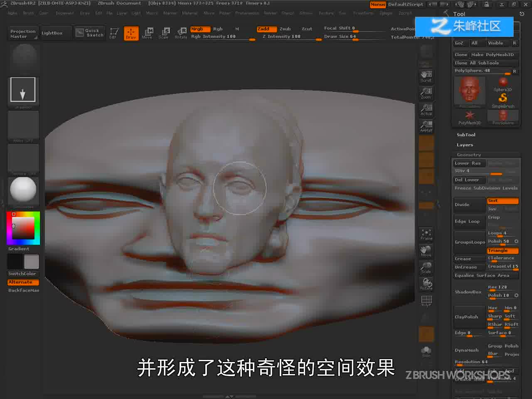The image size is (532, 399).
Task: Click the right shelf Scale view icon
Action: [426, 268]
